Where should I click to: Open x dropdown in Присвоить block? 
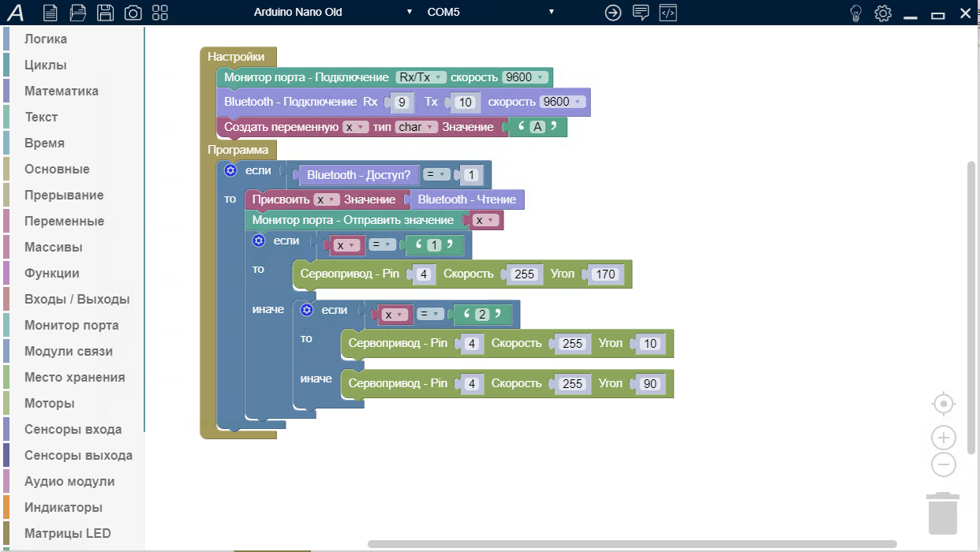coord(327,200)
